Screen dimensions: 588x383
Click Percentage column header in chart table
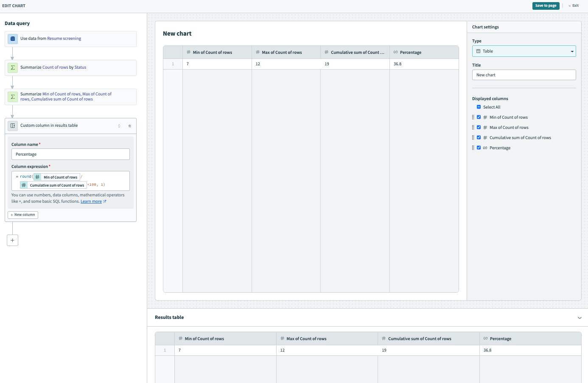[410, 53]
